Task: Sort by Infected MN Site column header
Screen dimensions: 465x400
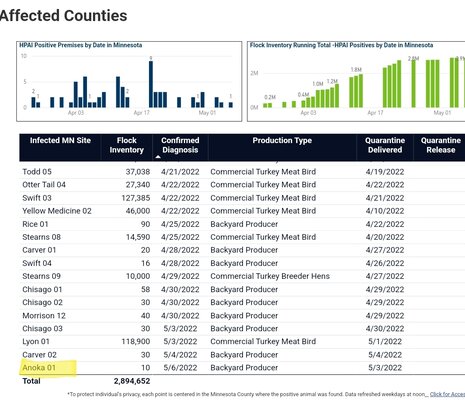Action: tap(60, 141)
